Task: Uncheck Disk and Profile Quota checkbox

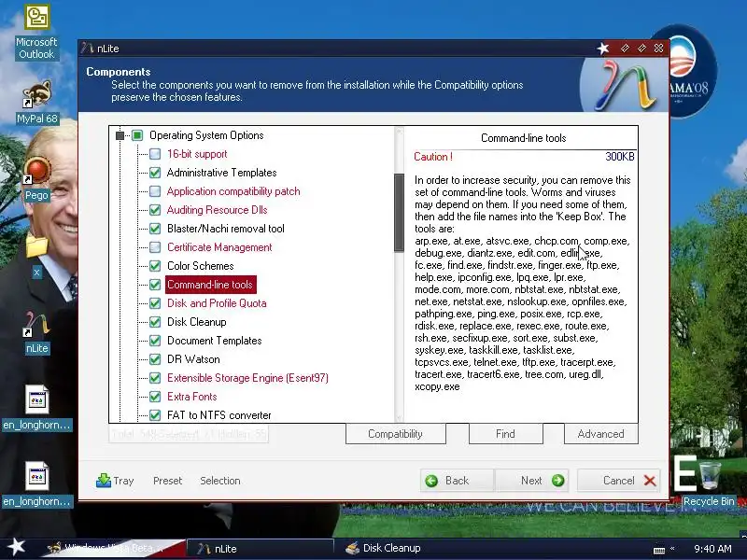Action: [155, 302]
